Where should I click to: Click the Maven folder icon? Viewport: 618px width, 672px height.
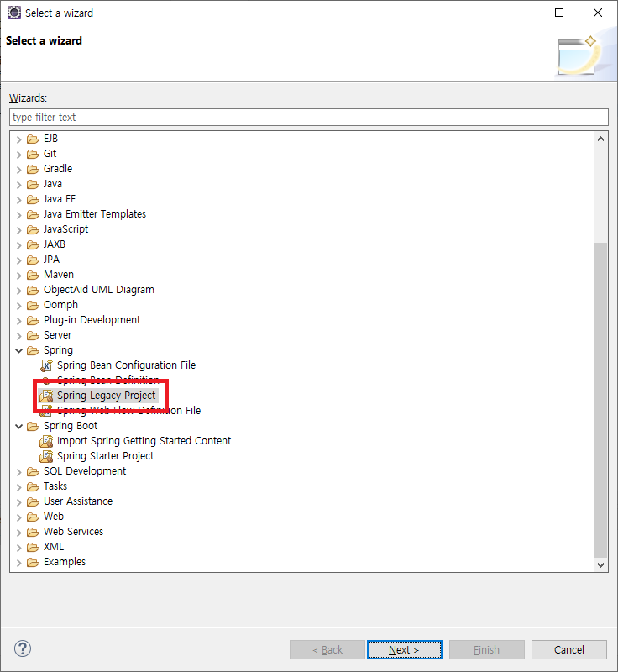coord(33,275)
